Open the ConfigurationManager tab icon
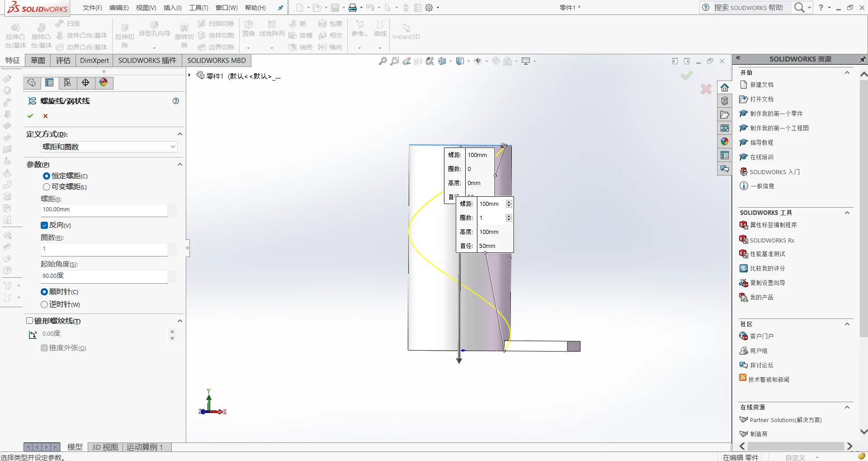Image resolution: width=868 pixels, height=461 pixels. pyautogui.click(x=67, y=82)
